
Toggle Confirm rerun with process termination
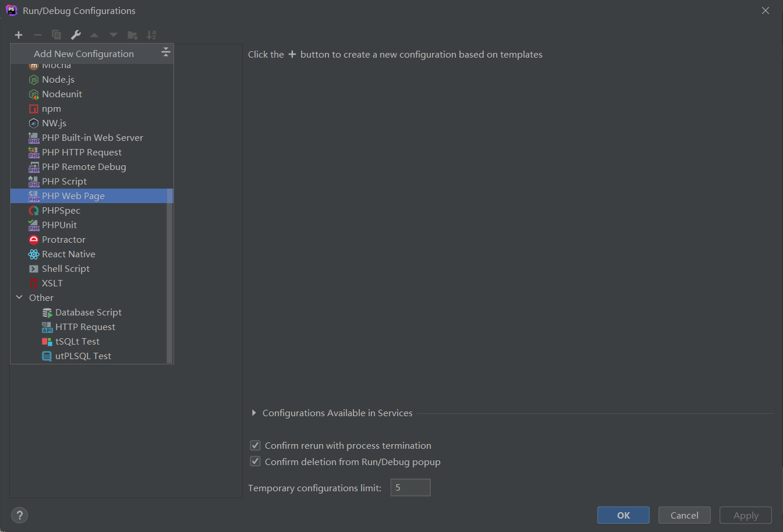(255, 445)
